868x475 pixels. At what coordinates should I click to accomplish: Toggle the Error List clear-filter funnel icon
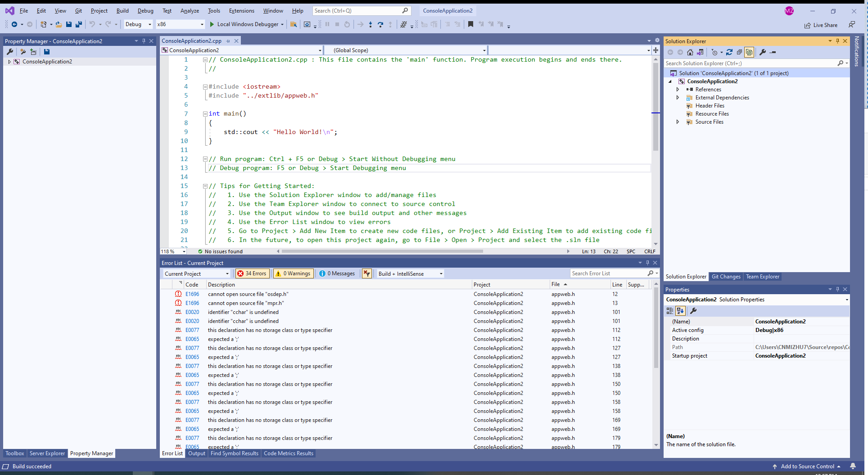click(x=367, y=273)
